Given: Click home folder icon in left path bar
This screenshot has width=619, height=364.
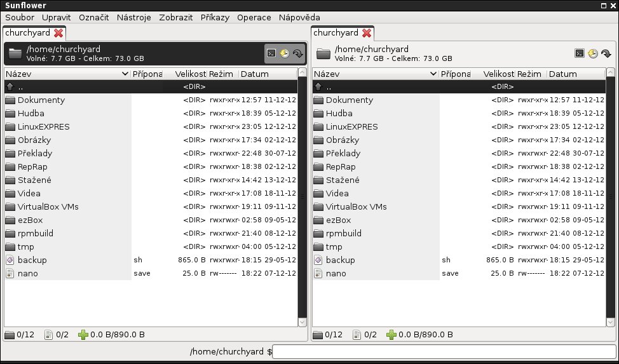Looking at the screenshot, I should [x=15, y=53].
